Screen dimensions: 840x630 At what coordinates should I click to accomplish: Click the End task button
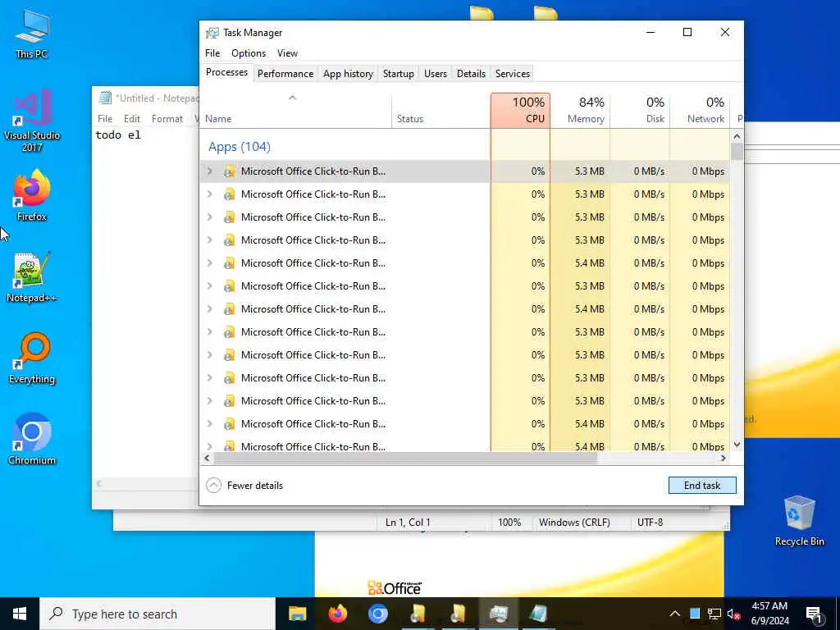point(702,486)
